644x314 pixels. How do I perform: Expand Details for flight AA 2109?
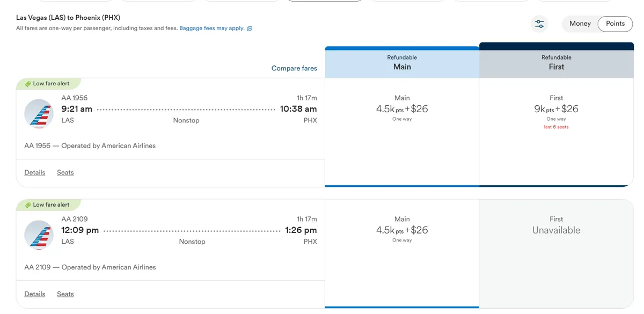point(35,294)
